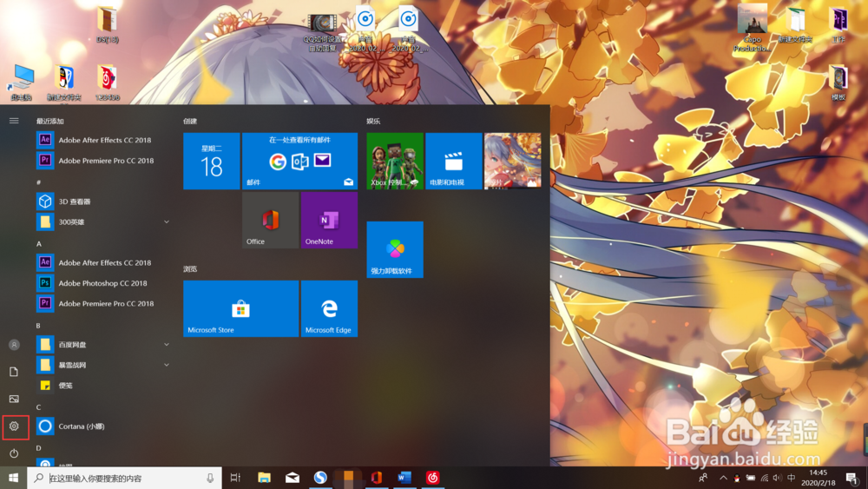Open the 照片 photos tile
This screenshot has height=489, width=868.
pos(513,162)
